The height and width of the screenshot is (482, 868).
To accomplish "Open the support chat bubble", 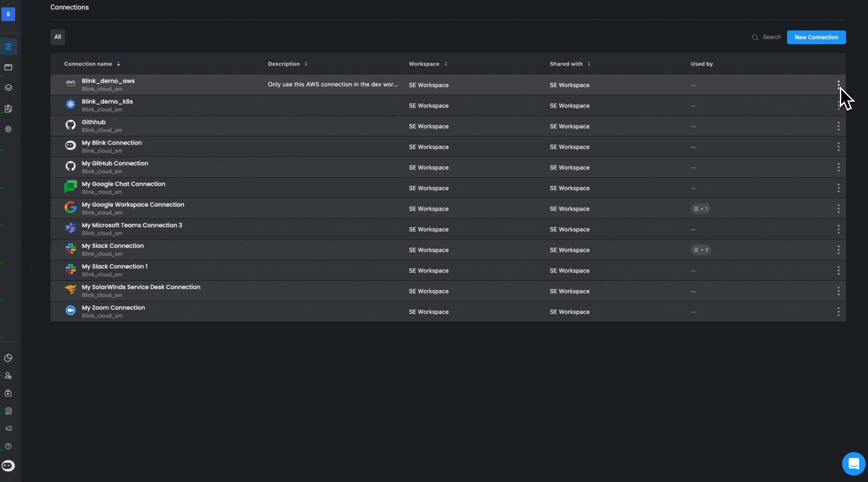I will pos(853,464).
